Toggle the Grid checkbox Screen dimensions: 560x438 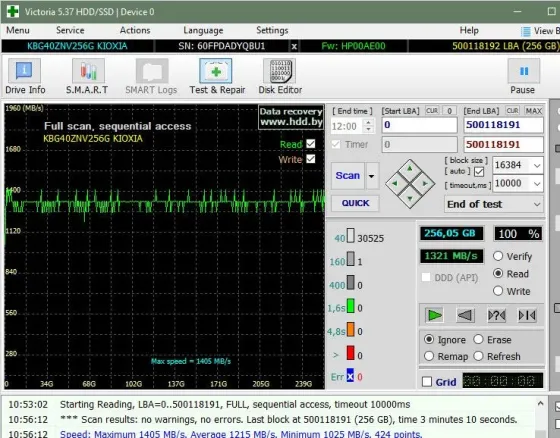click(x=427, y=382)
